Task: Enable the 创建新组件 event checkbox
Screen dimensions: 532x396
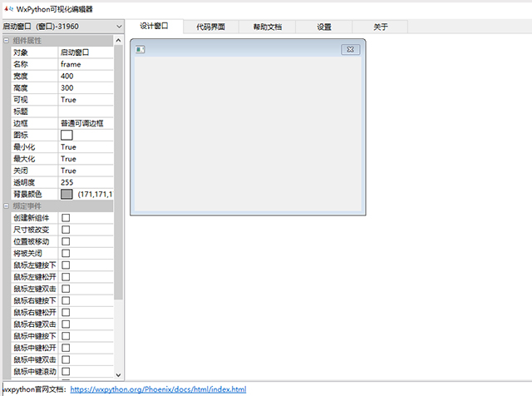Action: (x=66, y=218)
